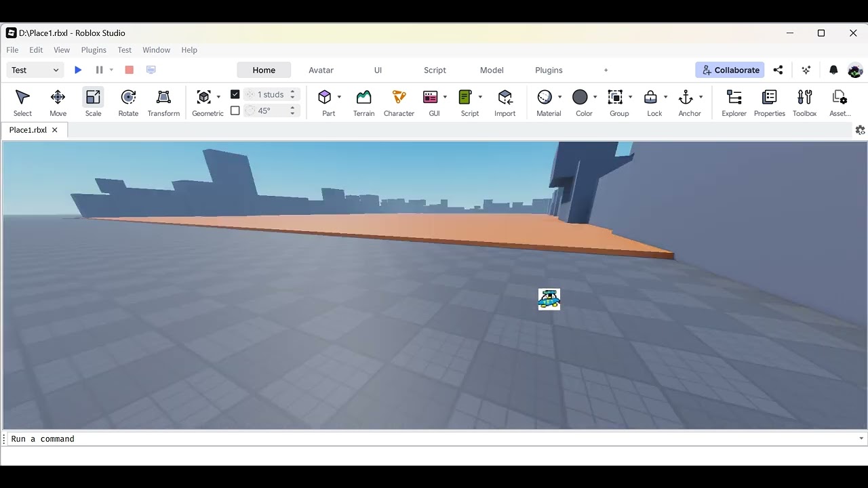Image resolution: width=868 pixels, height=488 pixels.
Task: Activate the Move tool
Action: [58, 103]
